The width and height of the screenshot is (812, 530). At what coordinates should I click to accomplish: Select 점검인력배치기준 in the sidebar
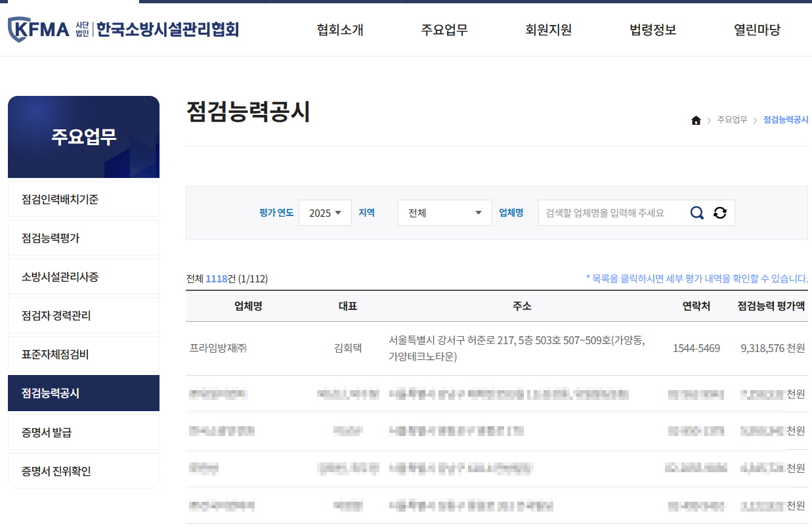tap(83, 199)
